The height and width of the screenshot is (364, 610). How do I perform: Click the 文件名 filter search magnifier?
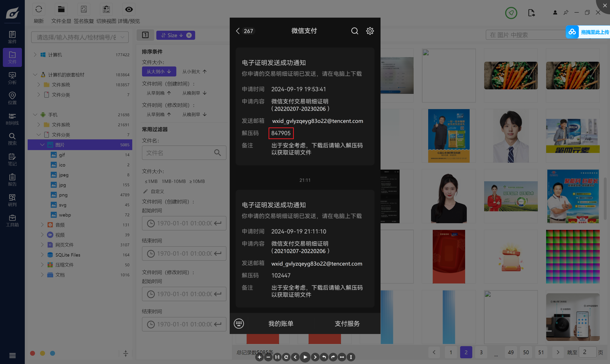pos(218,152)
